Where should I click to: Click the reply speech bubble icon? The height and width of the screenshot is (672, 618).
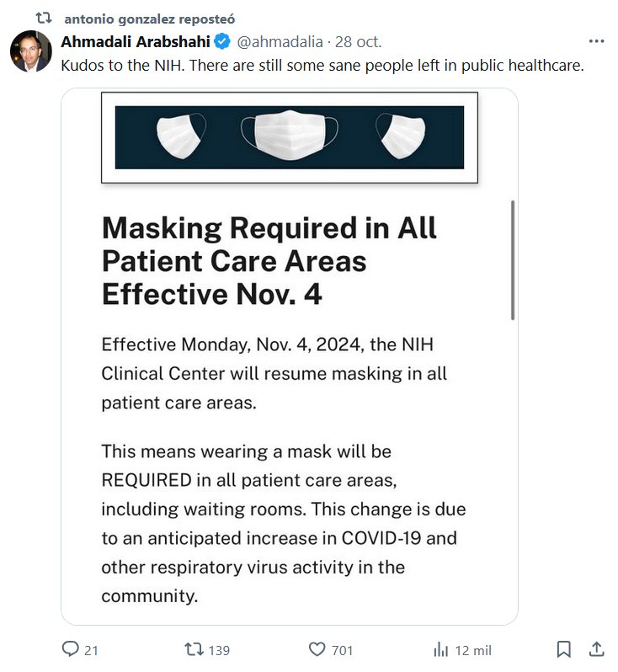[71, 649]
